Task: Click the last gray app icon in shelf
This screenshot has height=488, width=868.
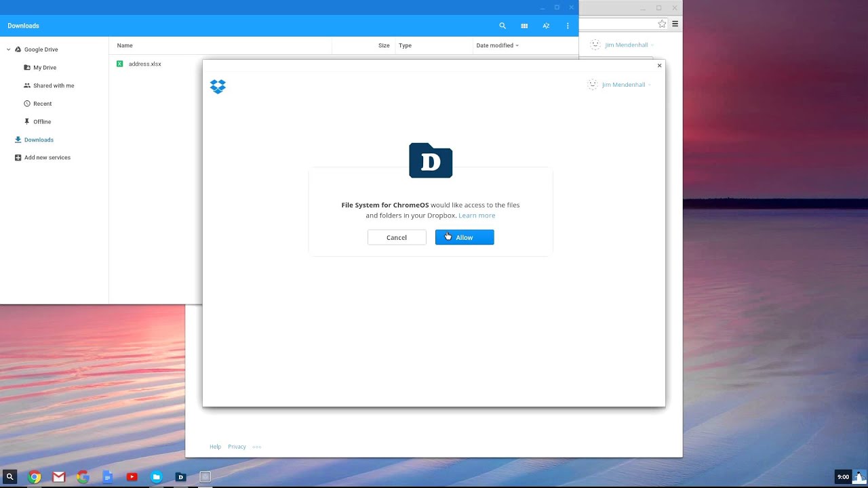Action: (205, 477)
